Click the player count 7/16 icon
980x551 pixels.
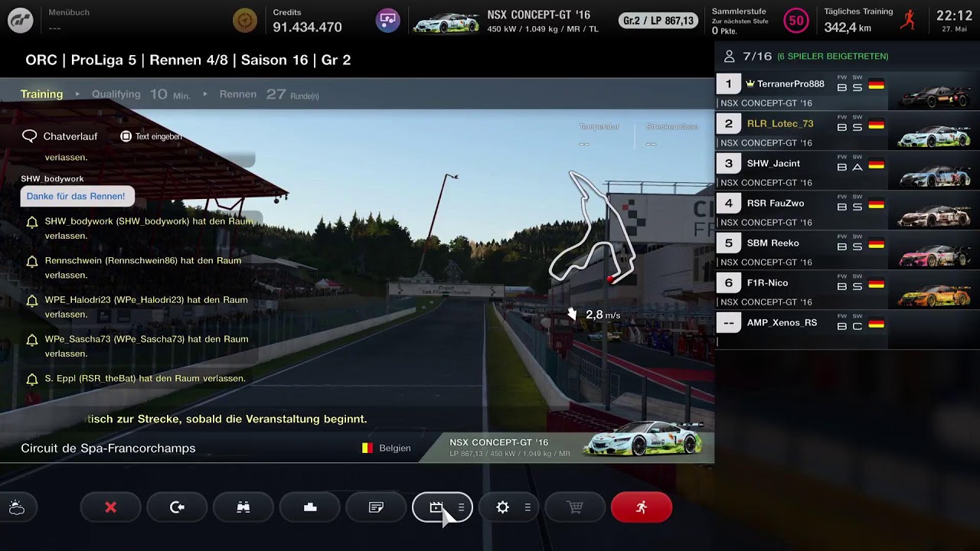(729, 56)
